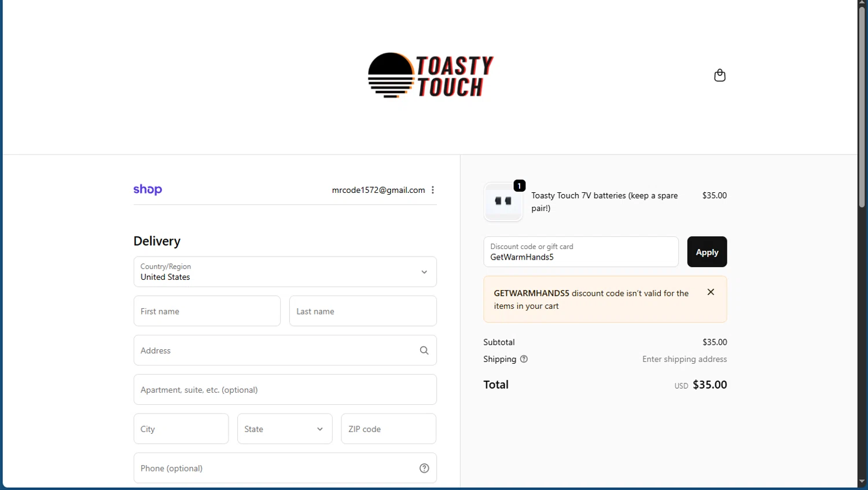The image size is (868, 490).
Task: Click the batteries product thumbnail
Action: [503, 202]
